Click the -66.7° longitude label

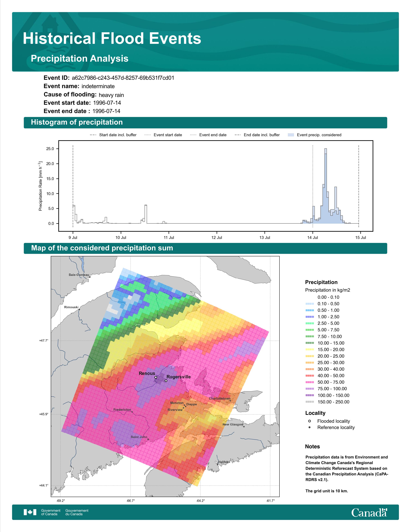[x=131, y=501]
